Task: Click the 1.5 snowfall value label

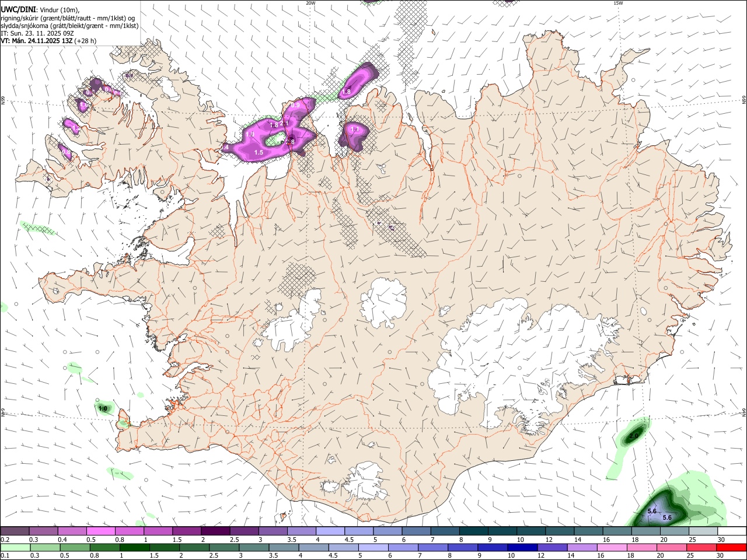Action: (x=259, y=152)
